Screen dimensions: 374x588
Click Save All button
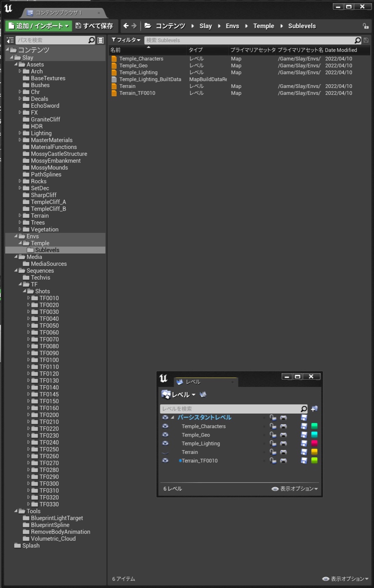pyautogui.click(x=95, y=26)
